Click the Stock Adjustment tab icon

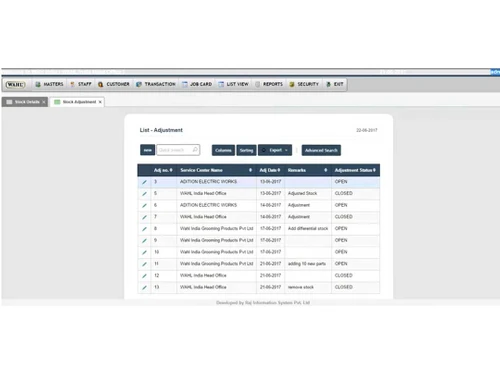coord(57,102)
